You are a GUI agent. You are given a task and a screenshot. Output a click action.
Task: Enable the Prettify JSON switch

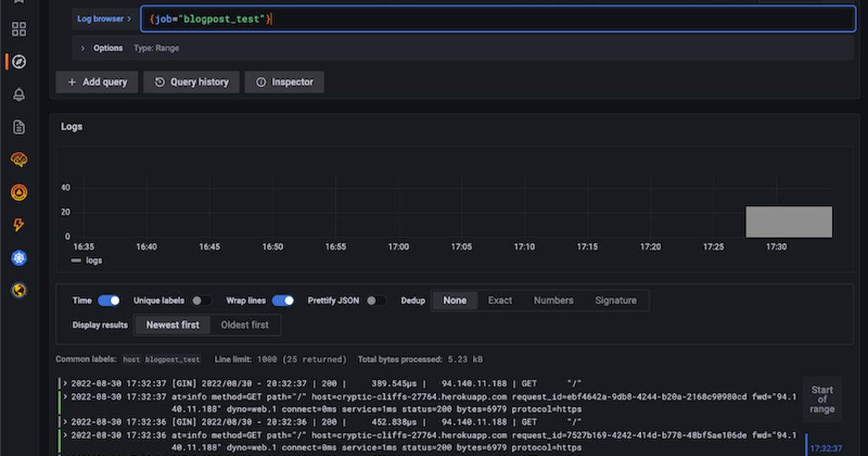click(375, 300)
